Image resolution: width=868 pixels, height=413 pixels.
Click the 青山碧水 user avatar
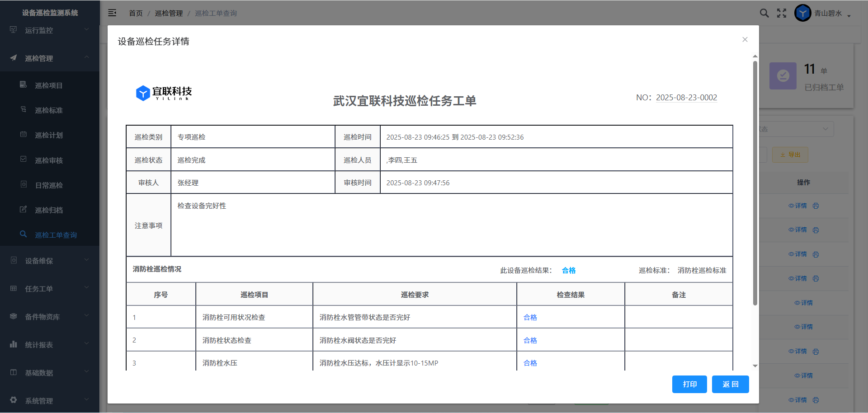(802, 13)
